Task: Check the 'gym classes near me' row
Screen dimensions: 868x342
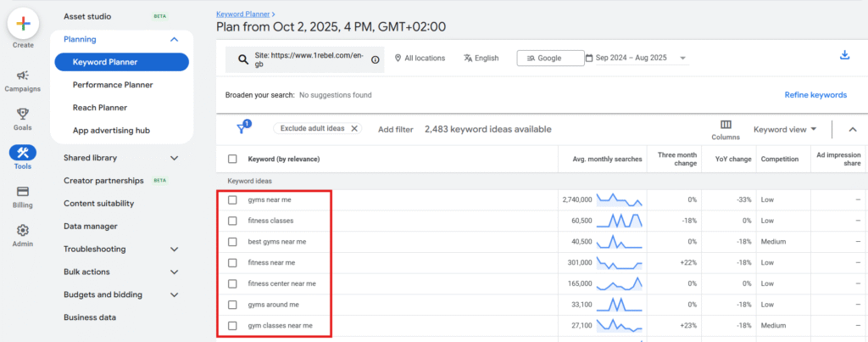Action: click(x=232, y=326)
